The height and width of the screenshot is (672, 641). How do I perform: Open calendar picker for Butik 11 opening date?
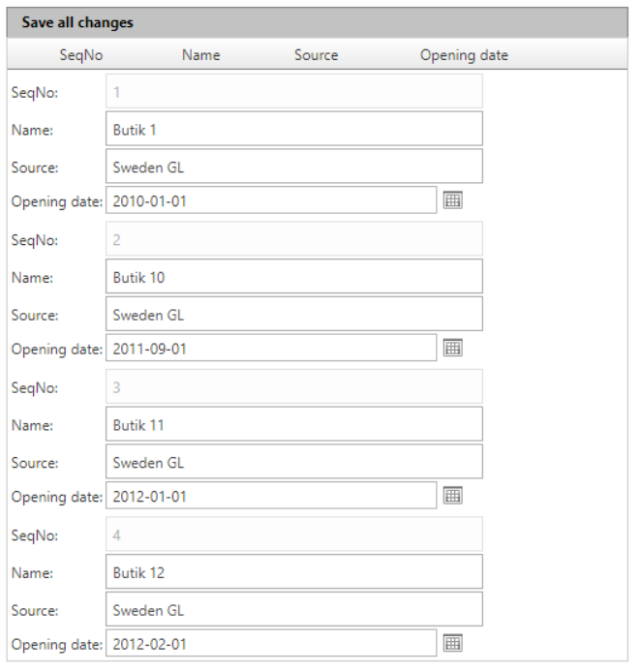tap(452, 496)
